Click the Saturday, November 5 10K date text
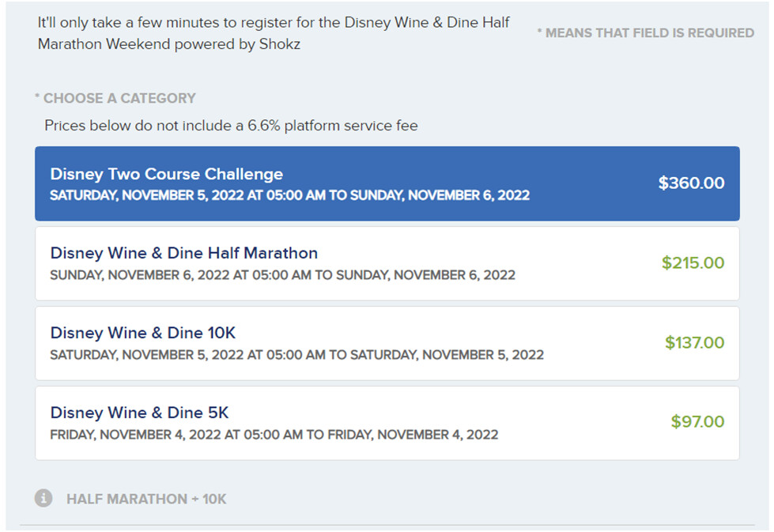The width and height of the screenshot is (774, 532). click(x=296, y=355)
